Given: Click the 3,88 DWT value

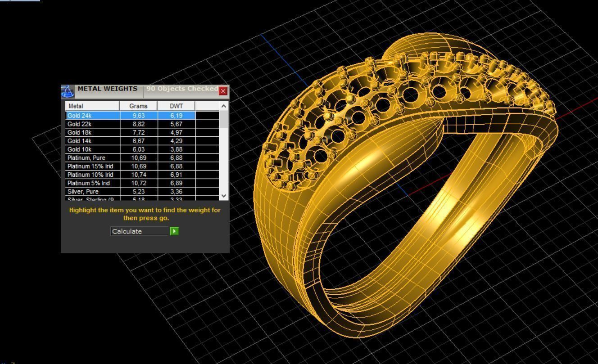Looking at the screenshot, I should [176, 149].
